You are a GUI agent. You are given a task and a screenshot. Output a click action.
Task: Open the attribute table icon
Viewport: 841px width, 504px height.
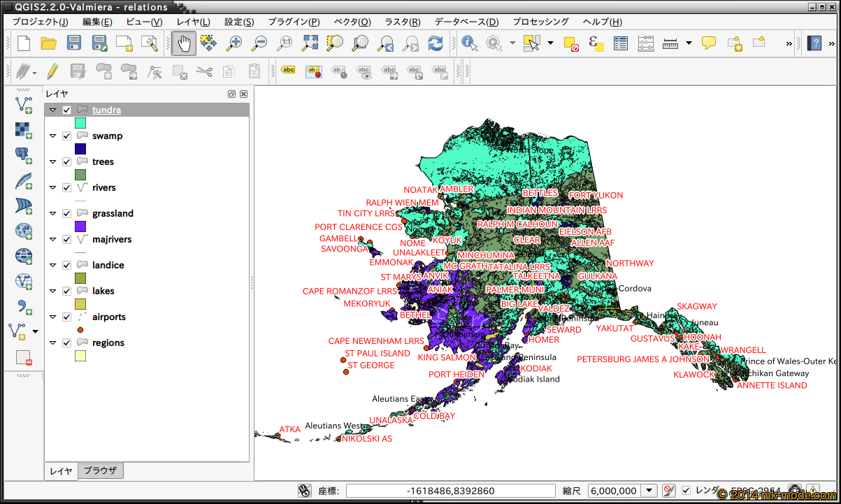click(621, 43)
